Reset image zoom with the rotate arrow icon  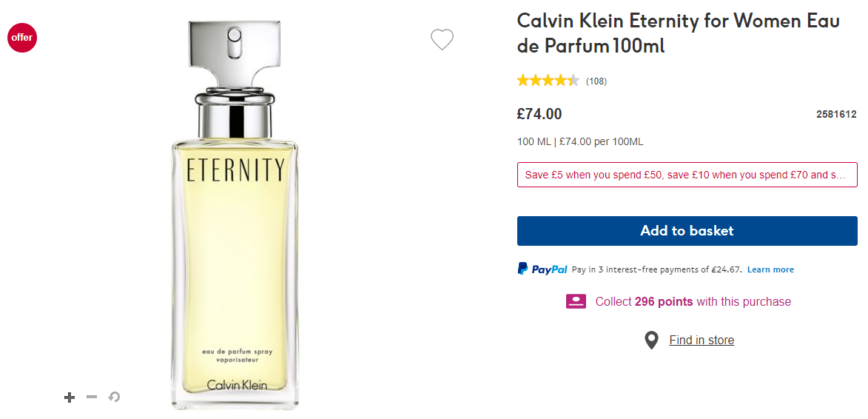click(x=114, y=397)
